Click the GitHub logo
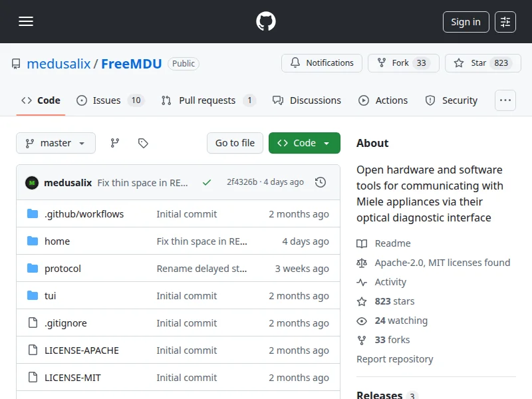Viewport: 532px width, 399px height. tap(266, 22)
